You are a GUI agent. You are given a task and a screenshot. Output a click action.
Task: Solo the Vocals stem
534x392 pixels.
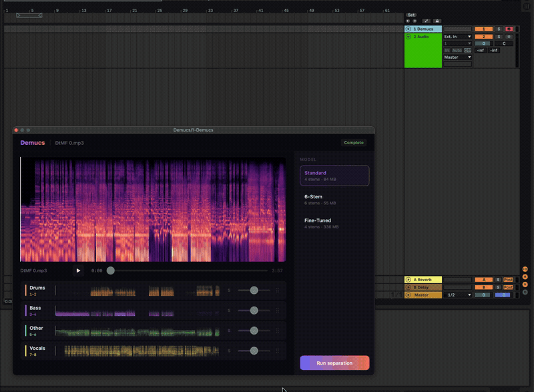coord(229,351)
